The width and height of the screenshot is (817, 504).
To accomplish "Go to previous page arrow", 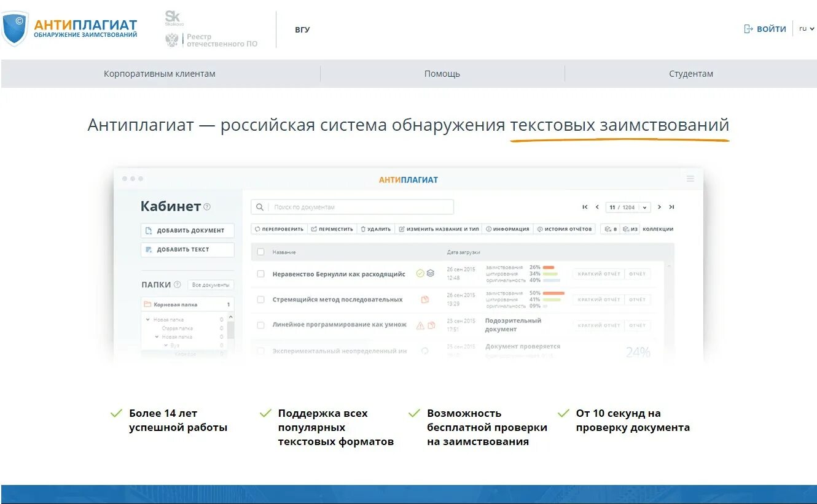I will coord(597,207).
